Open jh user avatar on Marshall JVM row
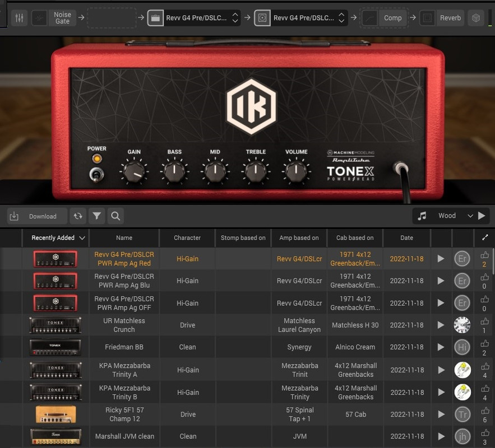Image resolution: width=495 pixels, height=448 pixels. [462, 436]
